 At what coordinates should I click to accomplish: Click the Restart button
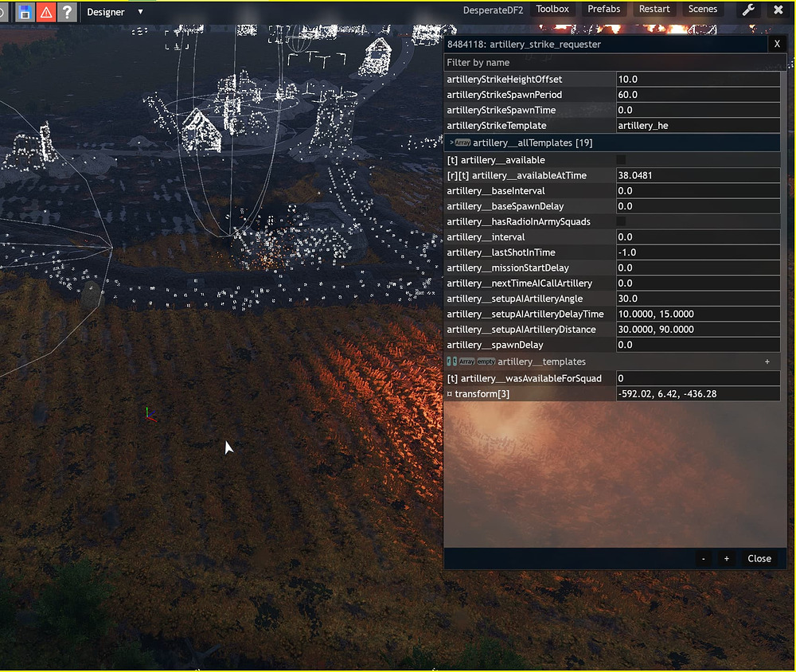point(654,10)
